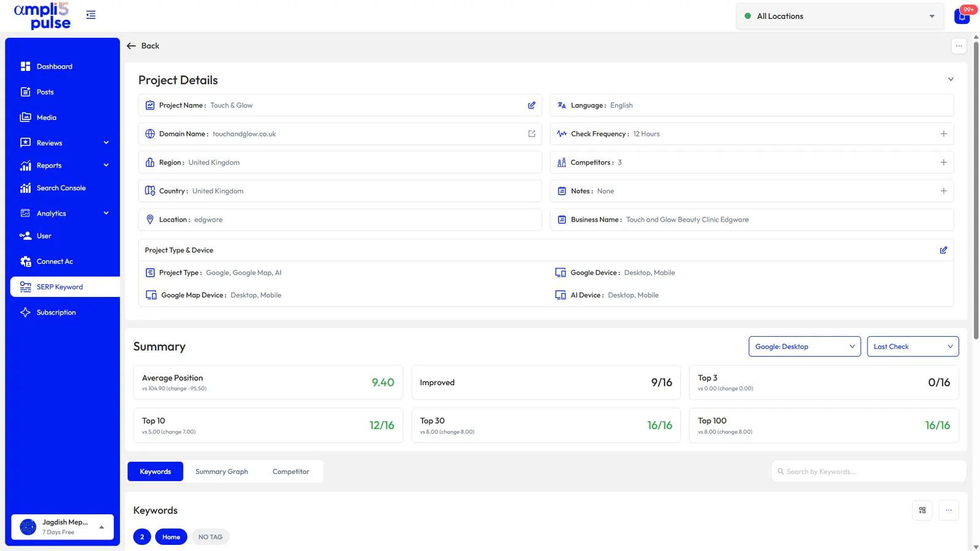
Task: Open the domain touchandglow.co.uk external link icon
Action: (x=532, y=134)
